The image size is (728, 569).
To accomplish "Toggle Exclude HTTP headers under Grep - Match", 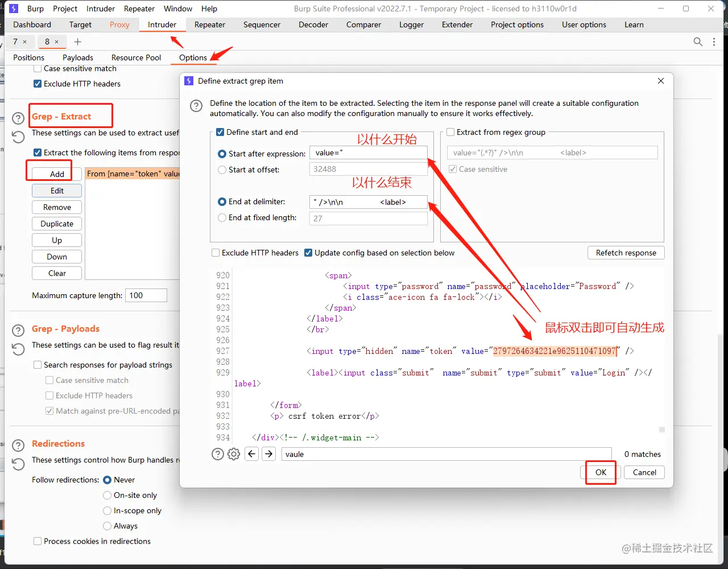I will [x=38, y=84].
